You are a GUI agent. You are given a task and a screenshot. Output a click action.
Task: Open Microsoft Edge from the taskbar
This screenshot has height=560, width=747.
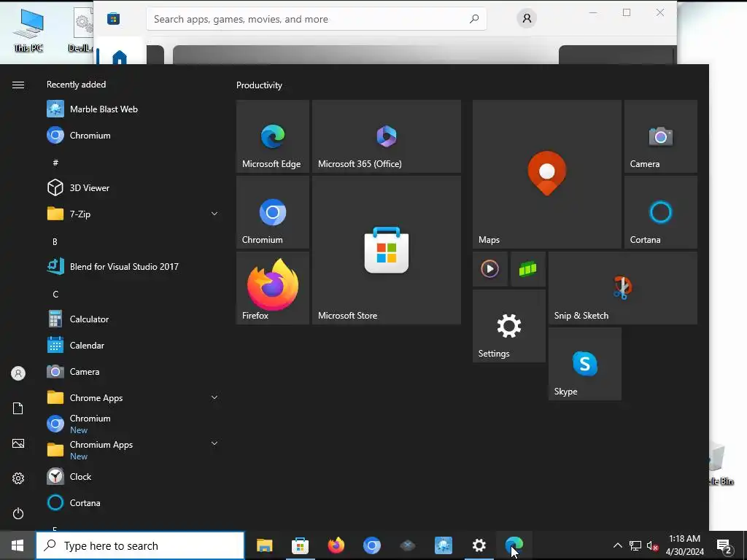tap(514, 545)
